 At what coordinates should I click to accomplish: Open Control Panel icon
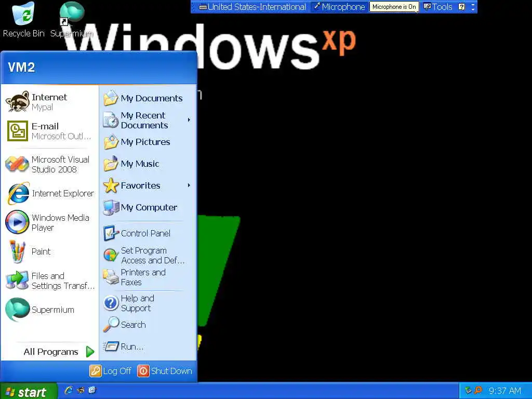point(111,233)
